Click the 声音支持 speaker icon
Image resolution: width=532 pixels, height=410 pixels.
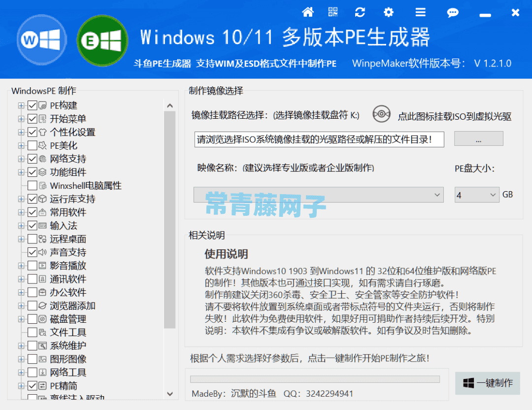[x=42, y=252]
